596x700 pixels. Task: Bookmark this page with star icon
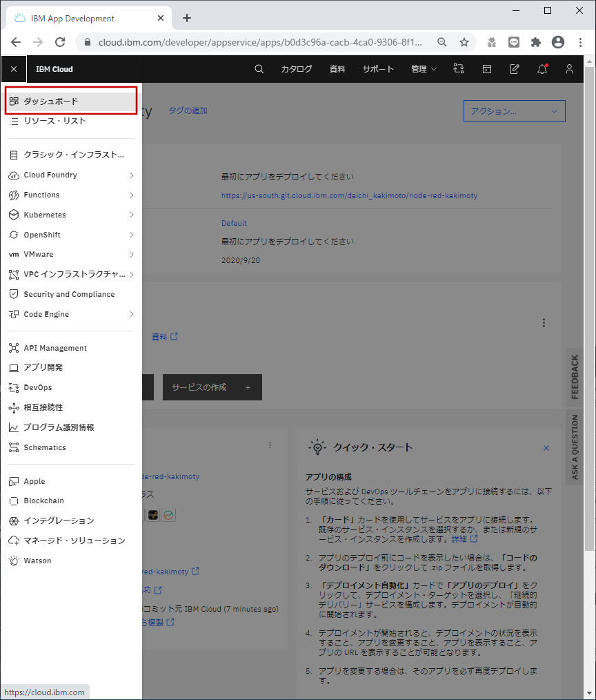tap(464, 42)
